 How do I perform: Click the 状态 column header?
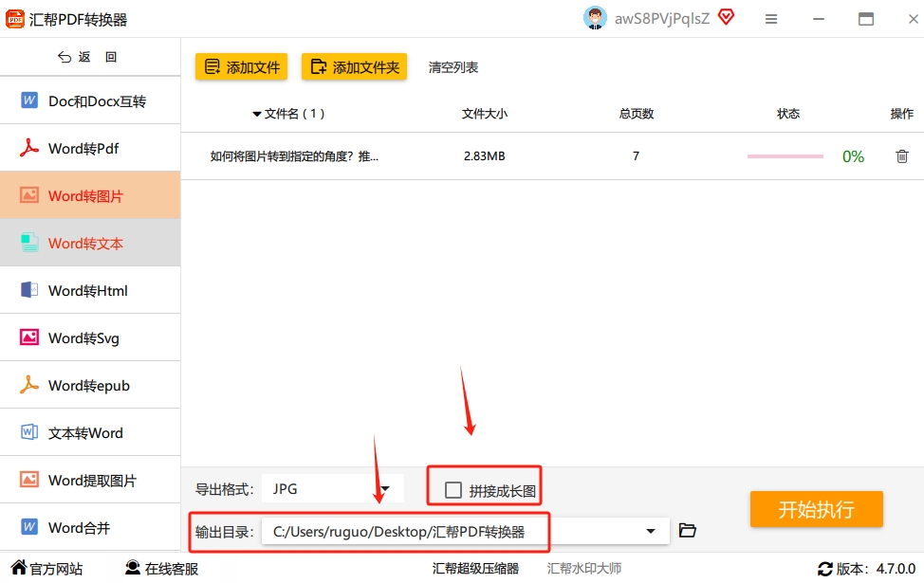(788, 114)
